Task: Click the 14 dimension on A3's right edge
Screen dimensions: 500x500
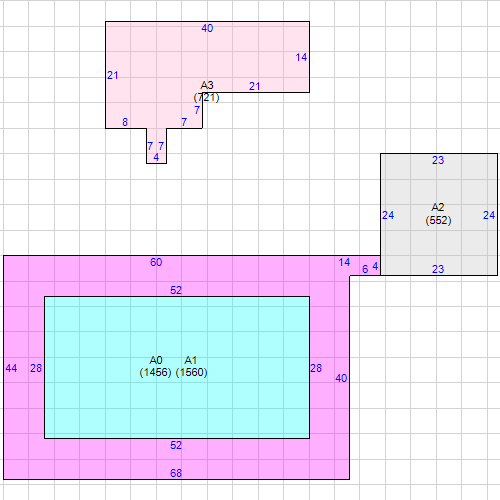Action: click(x=301, y=57)
